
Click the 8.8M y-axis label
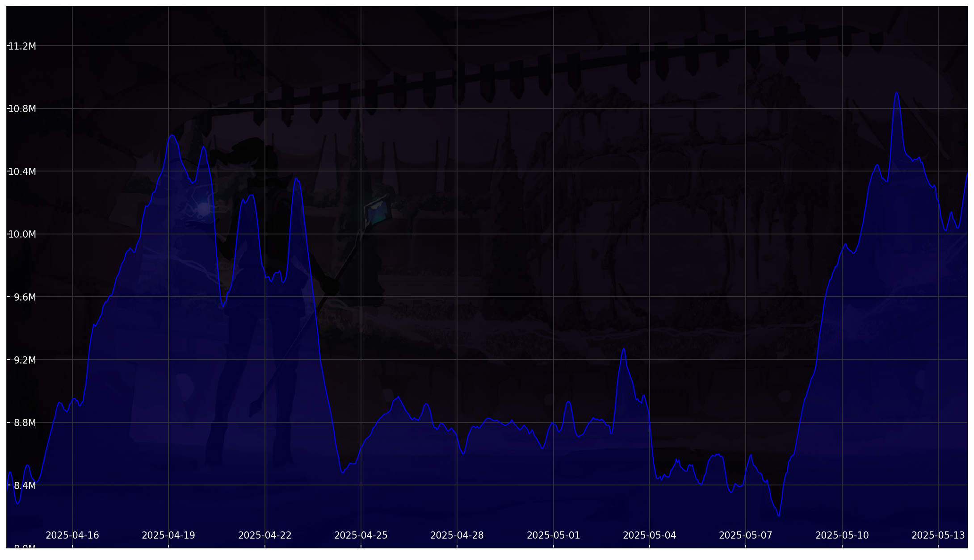click(x=25, y=423)
